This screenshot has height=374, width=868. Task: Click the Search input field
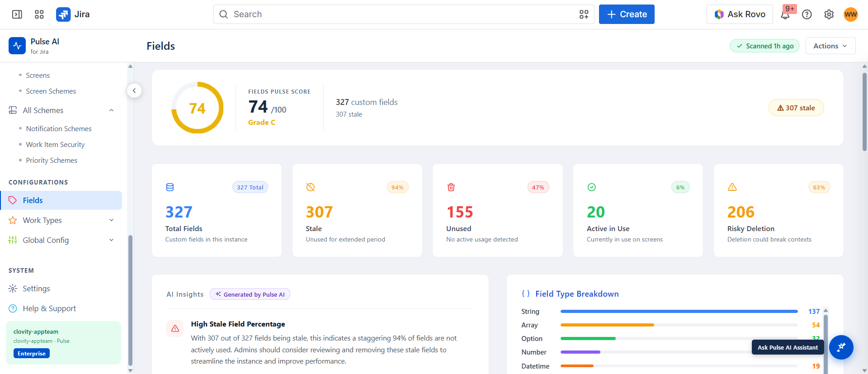(404, 14)
